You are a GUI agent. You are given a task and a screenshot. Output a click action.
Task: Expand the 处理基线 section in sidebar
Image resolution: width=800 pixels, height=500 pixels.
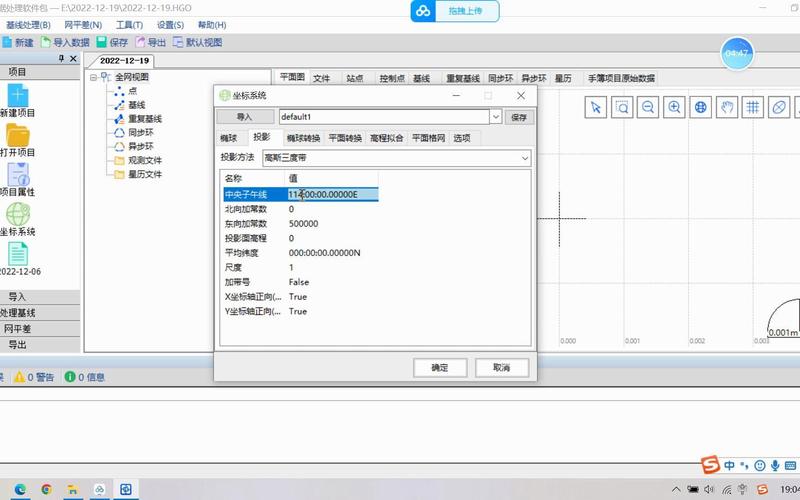click(x=40, y=313)
